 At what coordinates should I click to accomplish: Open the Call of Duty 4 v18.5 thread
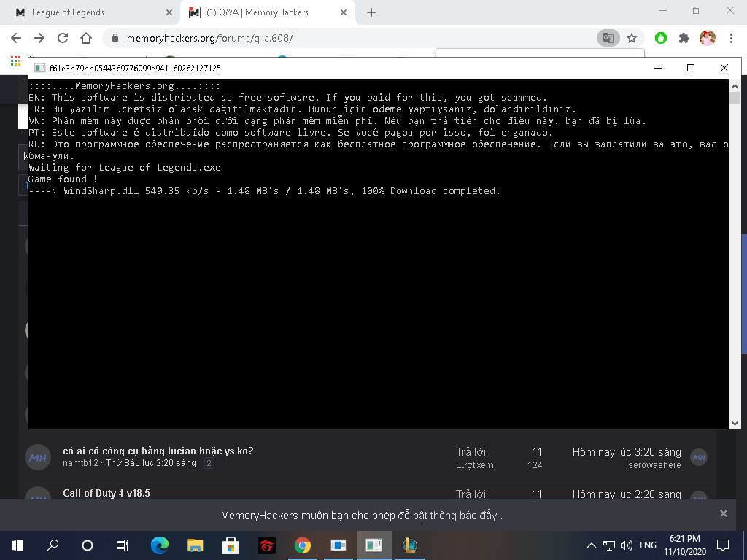(x=107, y=493)
